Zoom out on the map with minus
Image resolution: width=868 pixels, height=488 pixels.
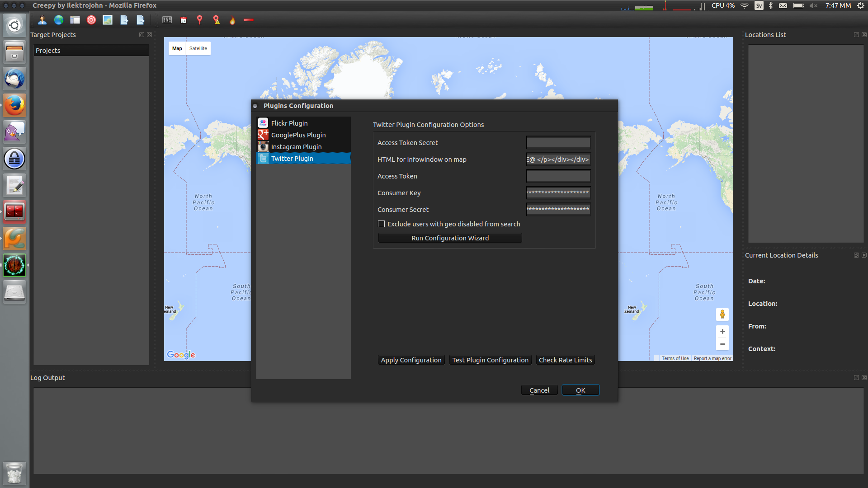coord(722,344)
